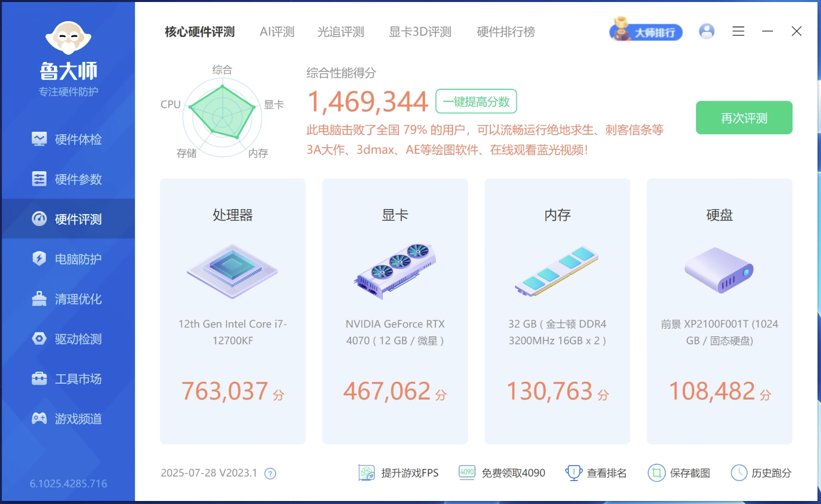Switch to the 光追评测 tab
This screenshot has height=504, width=821.
[x=341, y=32]
